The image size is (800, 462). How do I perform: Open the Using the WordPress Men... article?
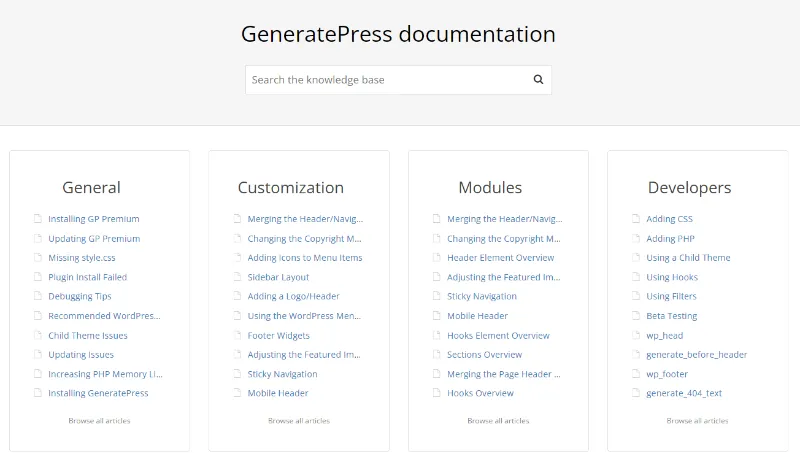[x=304, y=316]
